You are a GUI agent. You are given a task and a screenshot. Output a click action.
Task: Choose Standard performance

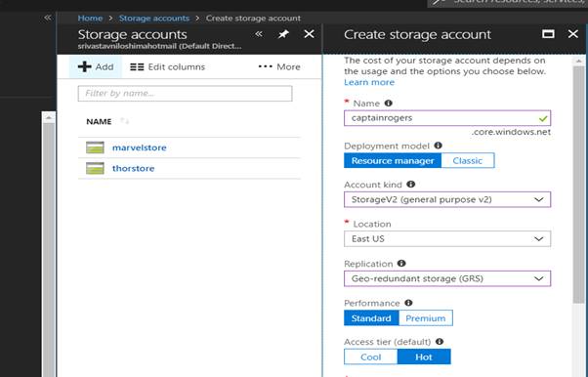pyautogui.click(x=371, y=318)
